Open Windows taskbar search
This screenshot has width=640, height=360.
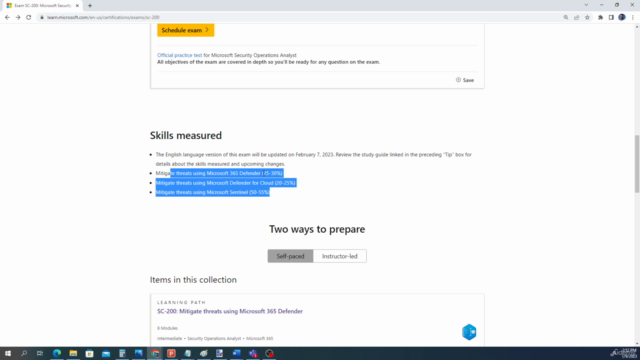pyautogui.click(x=24, y=353)
